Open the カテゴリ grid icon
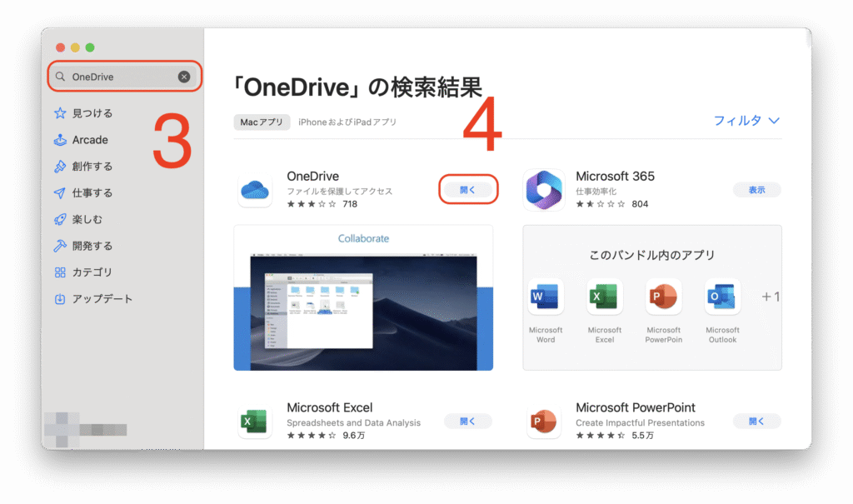Image resolution: width=853 pixels, height=504 pixels. [60, 272]
